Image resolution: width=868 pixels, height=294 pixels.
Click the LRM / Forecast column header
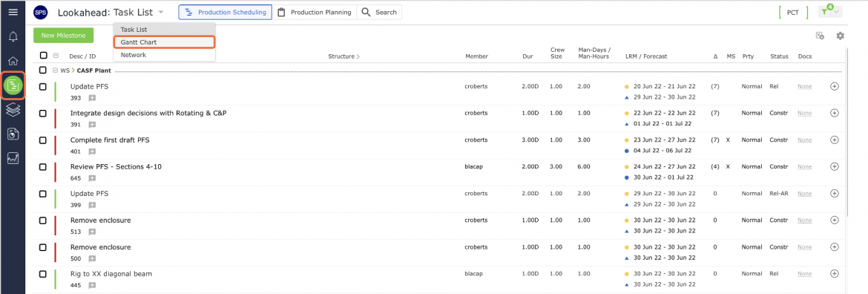point(646,56)
